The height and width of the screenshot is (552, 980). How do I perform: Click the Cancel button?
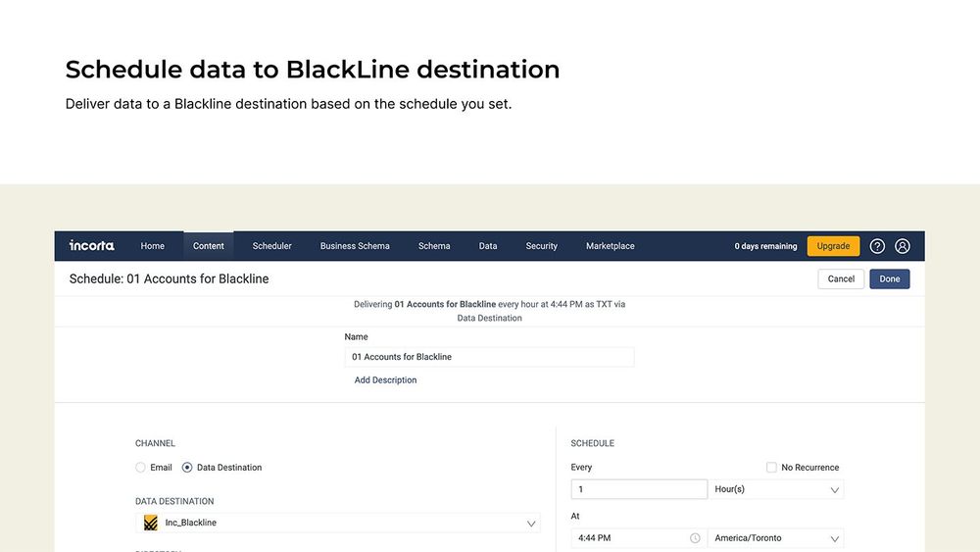pyautogui.click(x=841, y=278)
